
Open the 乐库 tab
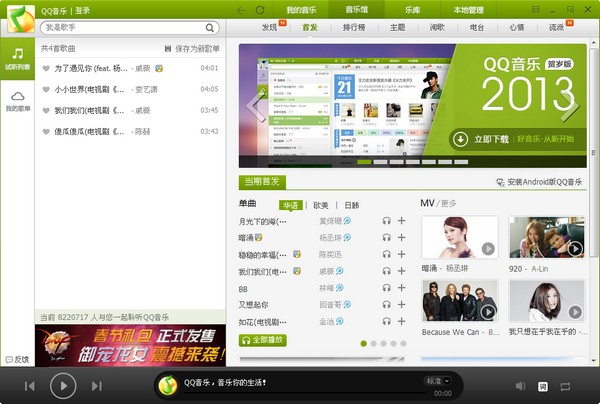[412, 10]
